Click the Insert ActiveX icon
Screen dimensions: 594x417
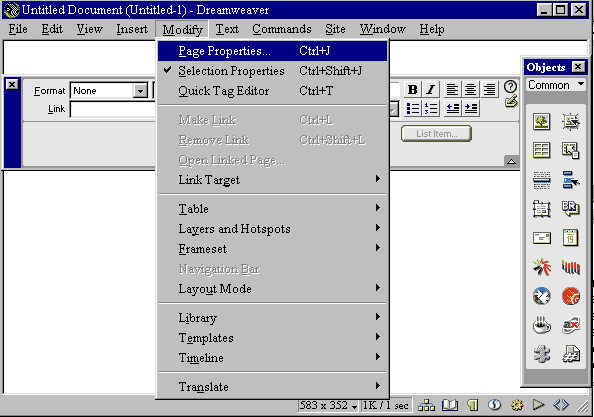[571, 325]
